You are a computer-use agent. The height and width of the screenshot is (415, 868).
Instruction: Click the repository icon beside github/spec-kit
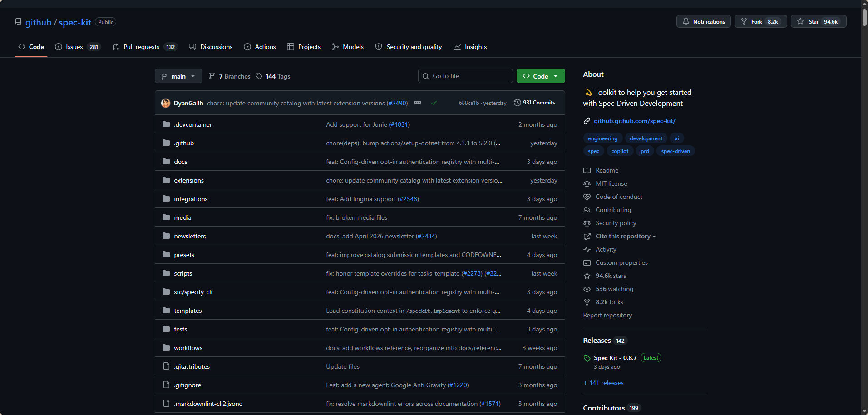[18, 22]
